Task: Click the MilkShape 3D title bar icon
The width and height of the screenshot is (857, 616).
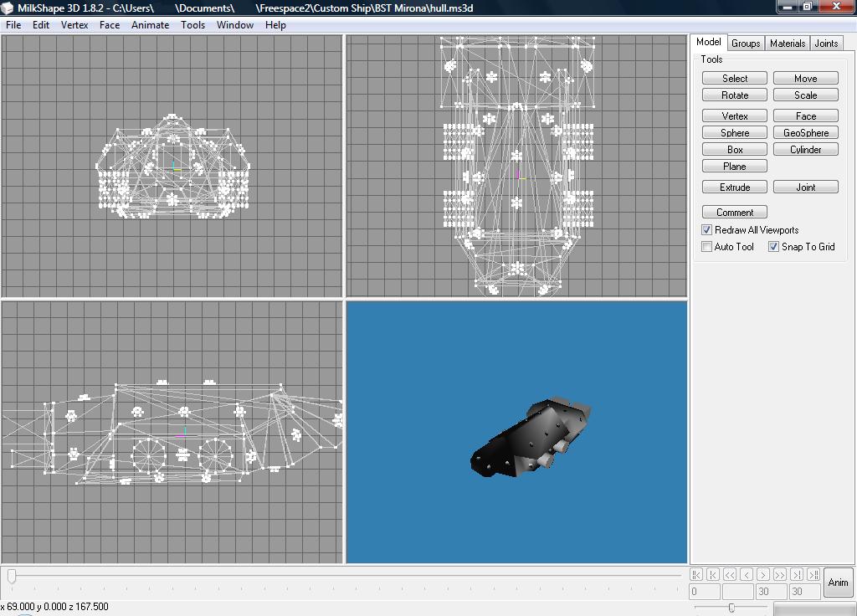Action: (x=7, y=8)
